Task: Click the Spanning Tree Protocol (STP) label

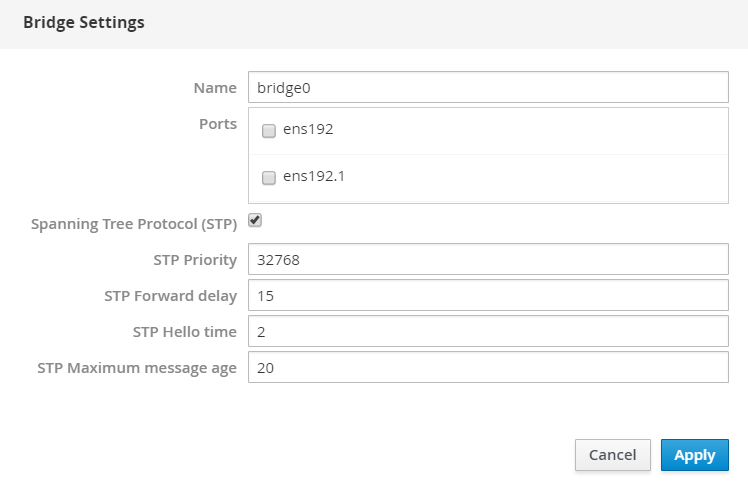Action: (134, 224)
